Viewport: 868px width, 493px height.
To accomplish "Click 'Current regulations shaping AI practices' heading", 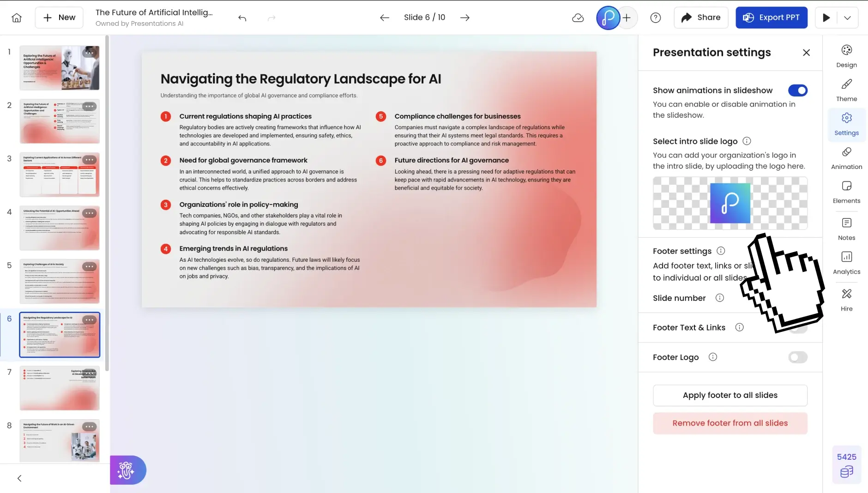I will pyautogui.click(x=245, y=116).
